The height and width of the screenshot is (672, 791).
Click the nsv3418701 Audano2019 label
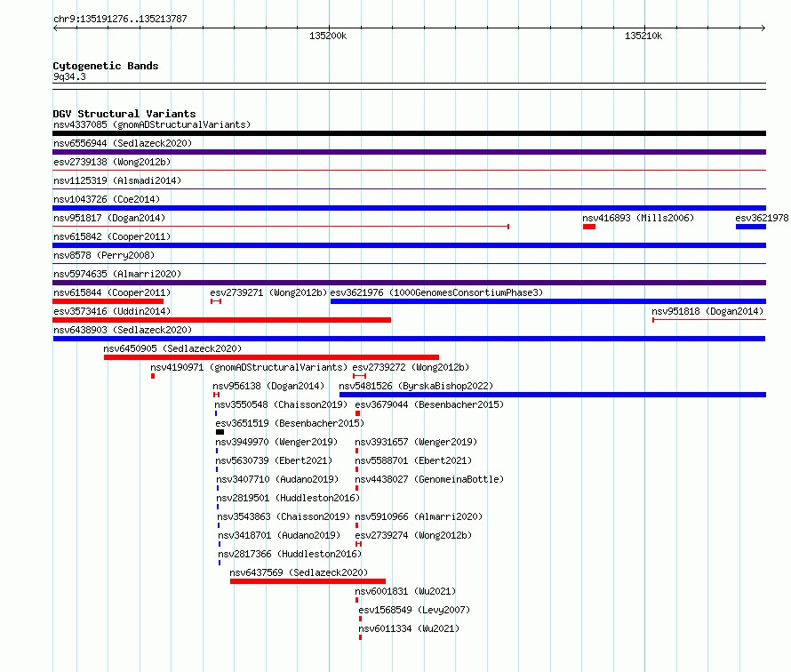(x=279, y=535)
